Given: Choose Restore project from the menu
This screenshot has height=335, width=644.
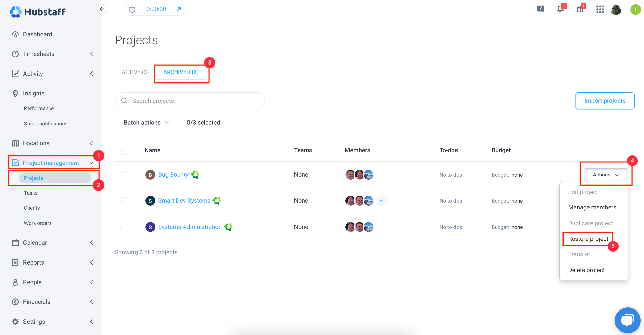Looking at the screenshot, I should coord(588,239).
